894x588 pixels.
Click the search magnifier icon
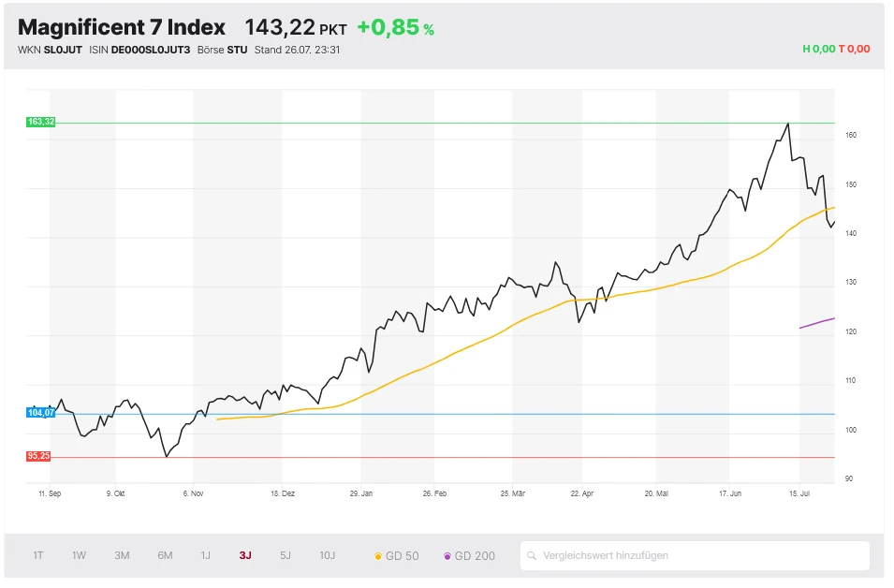click(x=534, y=554)
